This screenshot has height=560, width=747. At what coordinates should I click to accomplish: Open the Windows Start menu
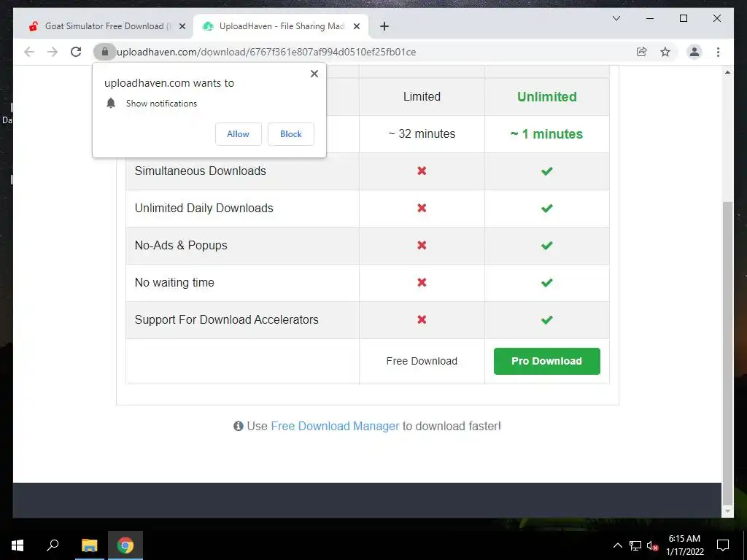click(18, 545)
